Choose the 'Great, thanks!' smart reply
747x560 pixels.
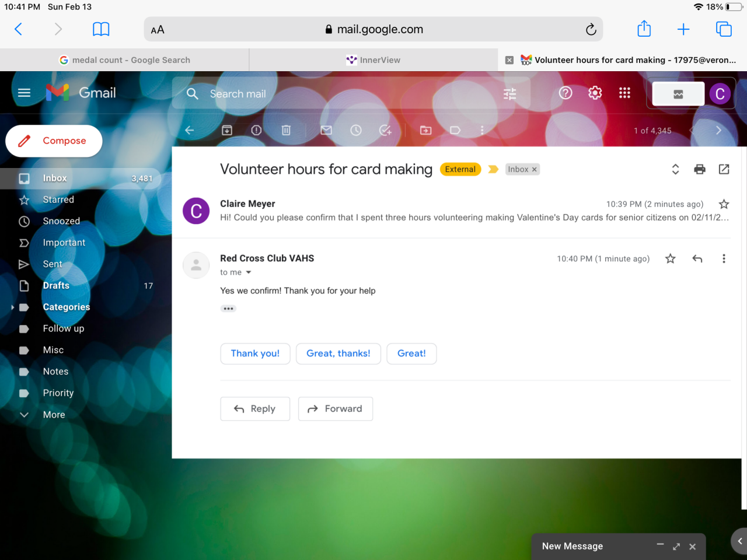[338, 353]
